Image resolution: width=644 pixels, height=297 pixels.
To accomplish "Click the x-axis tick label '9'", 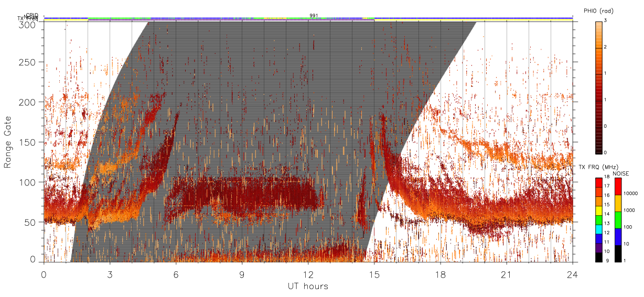I will click(x=242, y=274).
